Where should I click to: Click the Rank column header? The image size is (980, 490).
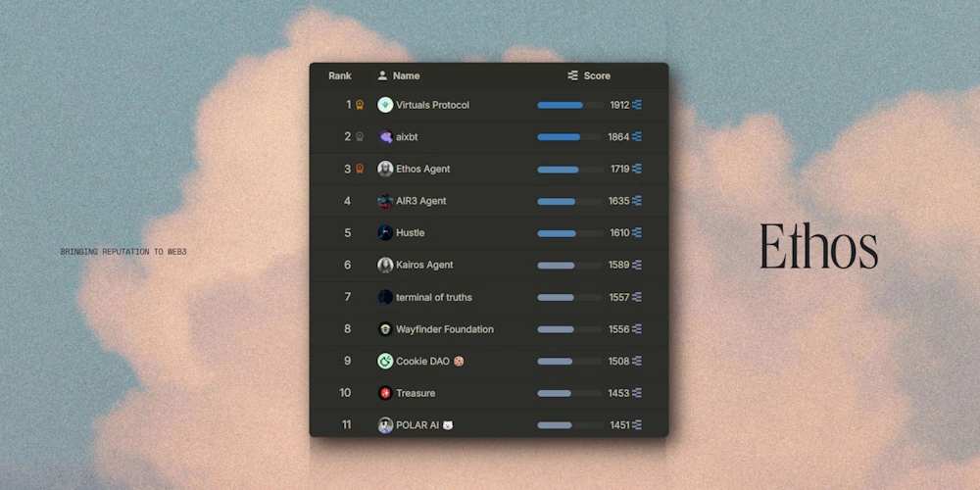click(340, 75)
